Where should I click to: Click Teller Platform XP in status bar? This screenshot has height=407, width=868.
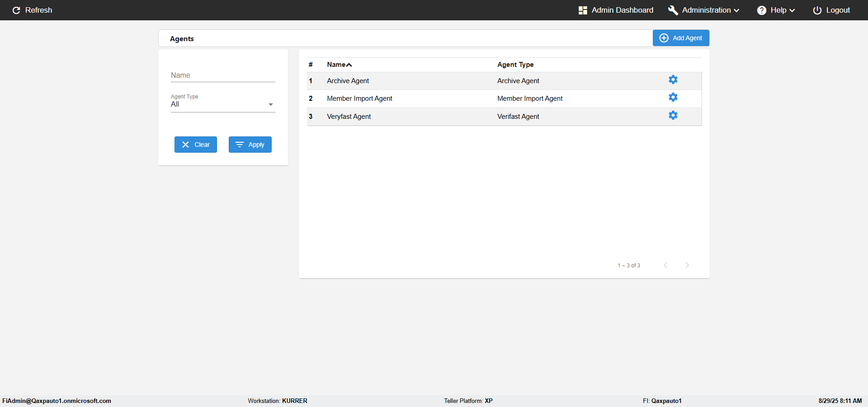(468, 401)
